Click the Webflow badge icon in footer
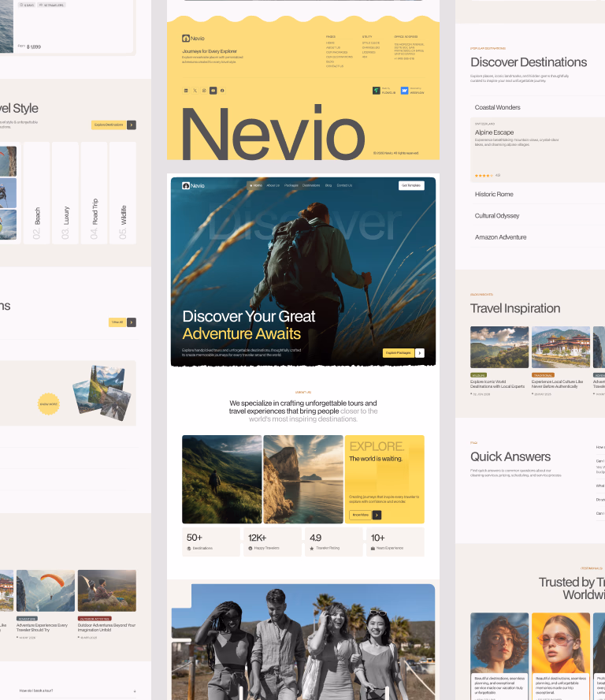605x700 pixels. coord(404,91)
